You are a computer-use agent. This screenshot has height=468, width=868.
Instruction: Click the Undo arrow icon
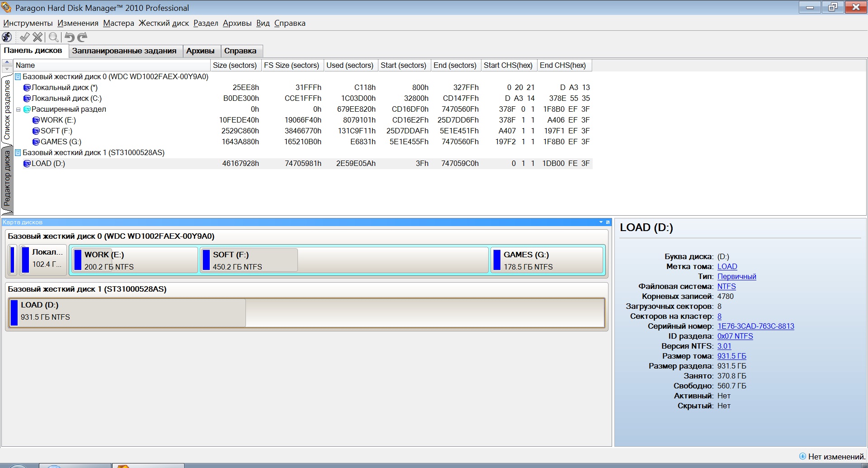69,37
